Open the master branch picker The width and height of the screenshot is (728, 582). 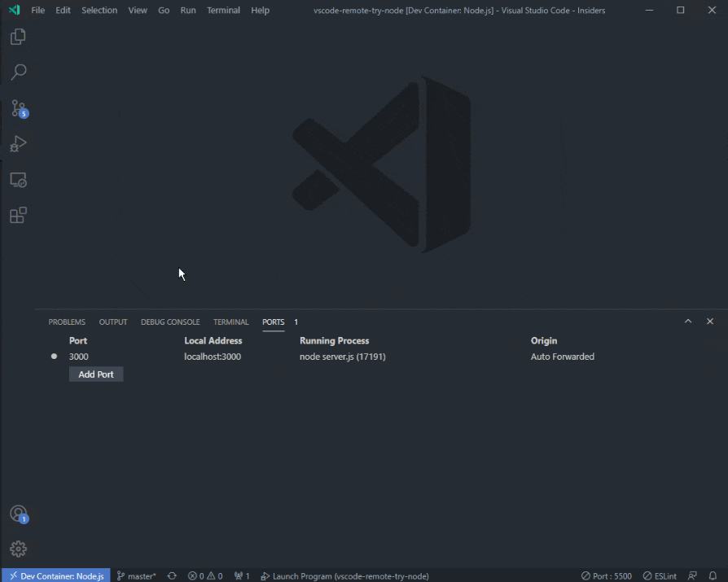tap(136, 575)
